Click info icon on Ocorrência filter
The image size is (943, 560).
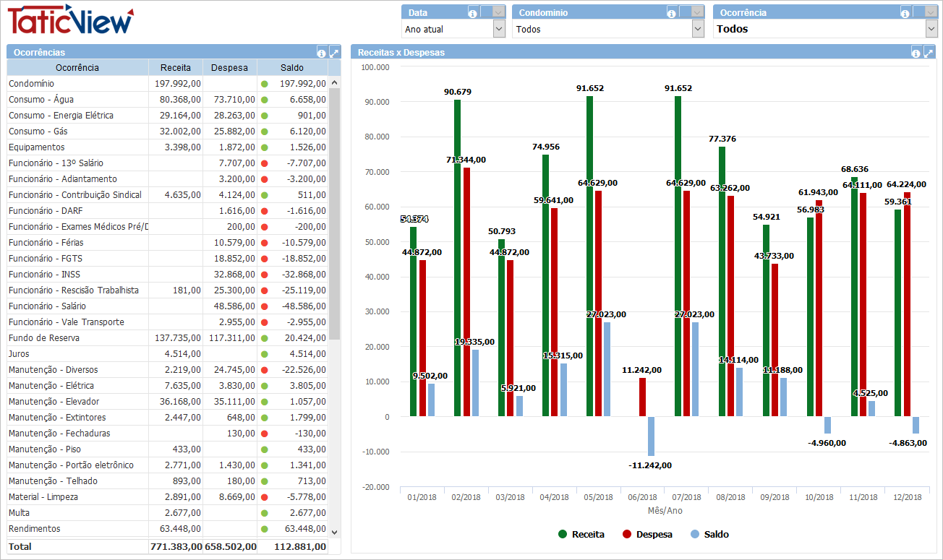point(905,12)
